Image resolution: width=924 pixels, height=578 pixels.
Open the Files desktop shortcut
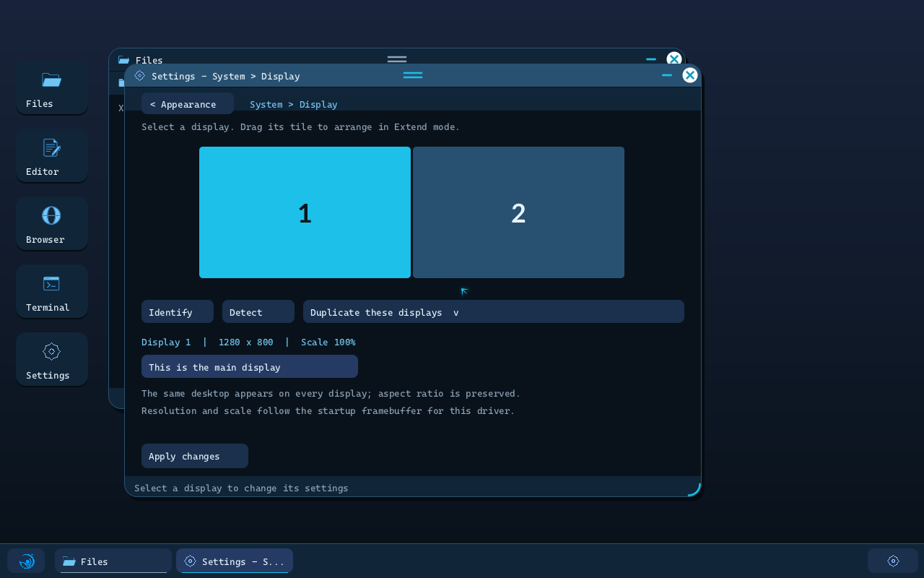pos(52,87)
